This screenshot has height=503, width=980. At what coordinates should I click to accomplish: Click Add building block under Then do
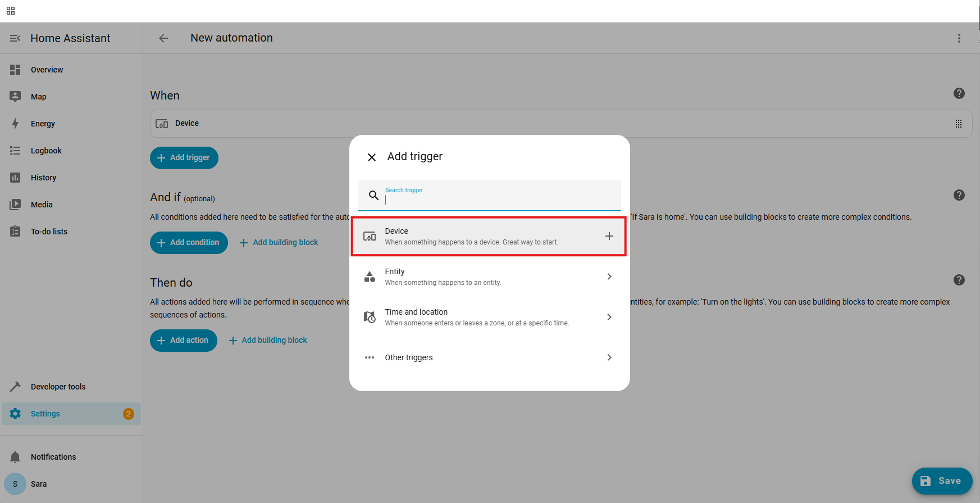[x=268, y=341]
